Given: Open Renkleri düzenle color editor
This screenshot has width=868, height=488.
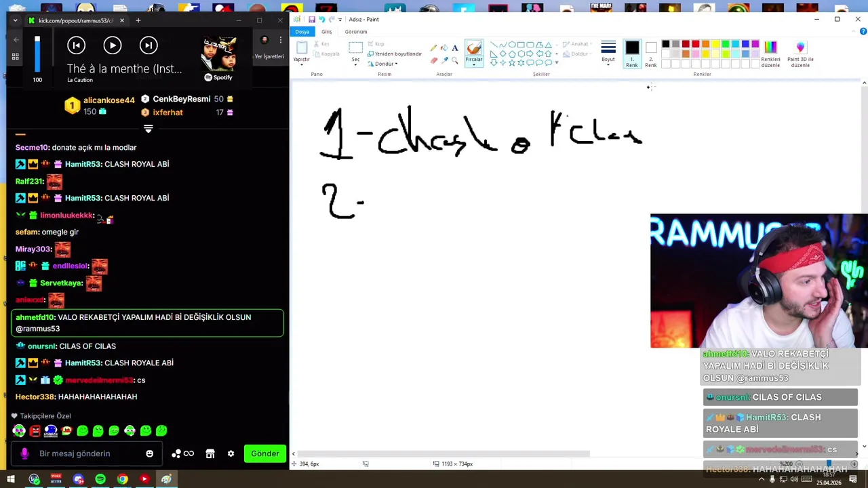Looking at the screenshot, I should tap(770, 54).
